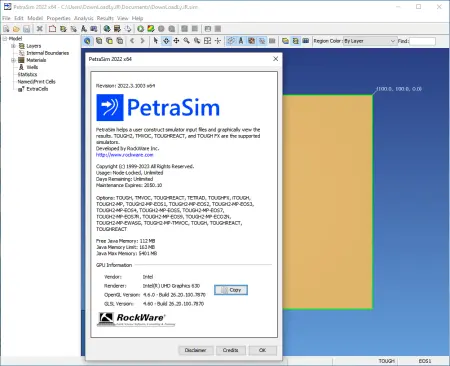Open the Analysis menu
Image resolution: width=450 pixels, height=366 pixels.
[x=83, y=18]
